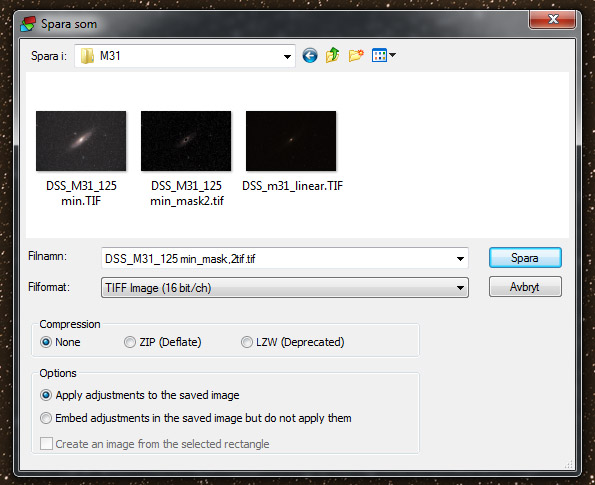Click the Spara button
The image size is (595, 485).
(525, 258)
